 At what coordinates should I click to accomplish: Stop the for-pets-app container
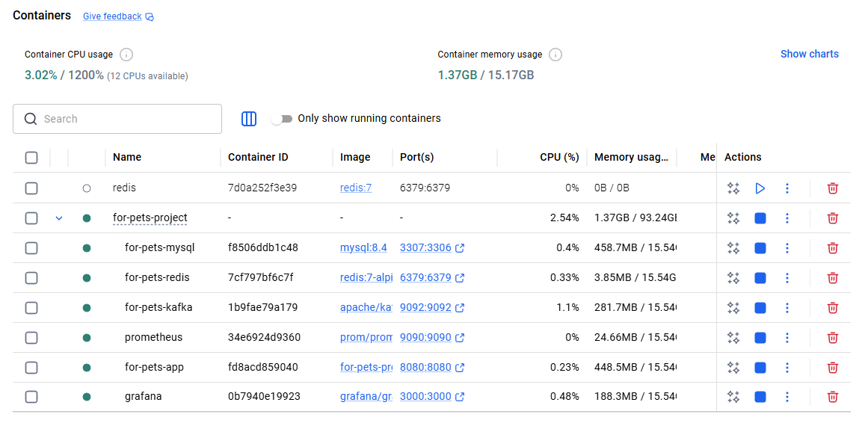click(760, 367)
